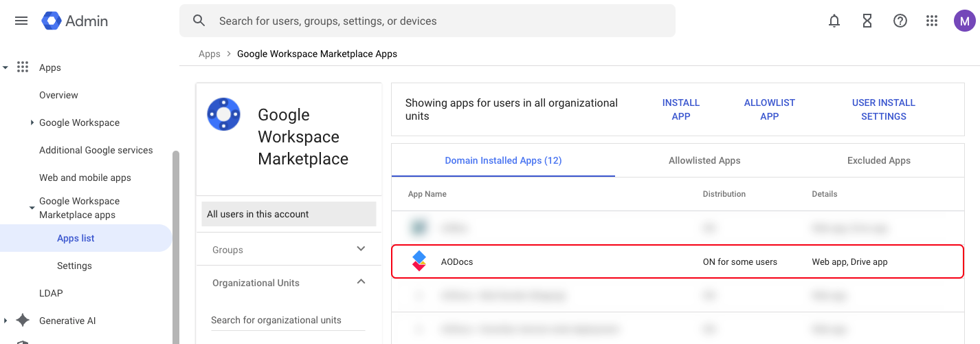Image resolution: width=980 pixels, height=344 pixels.
Task: Collapse Google Workspace Marketplace apps arrow
Action: click(x=32, y=208)
